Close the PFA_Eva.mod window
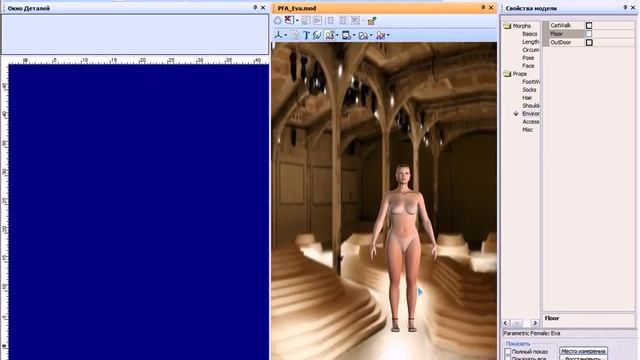Image resolution: width=640 pixels, height=360 pixels. click(x=491, y=8)
